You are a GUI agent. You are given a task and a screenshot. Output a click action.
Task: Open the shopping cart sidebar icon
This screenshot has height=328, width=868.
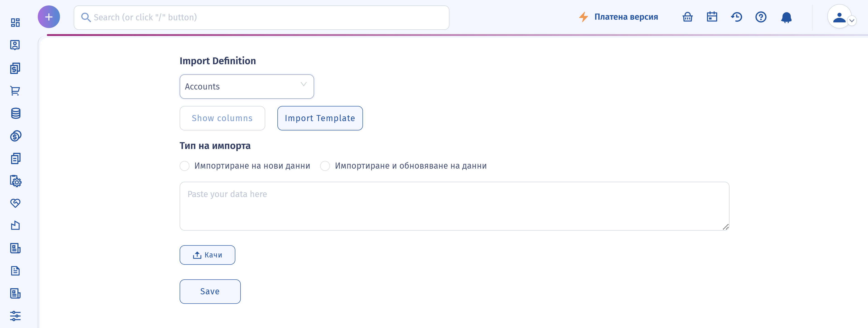[x=15, y=91]
